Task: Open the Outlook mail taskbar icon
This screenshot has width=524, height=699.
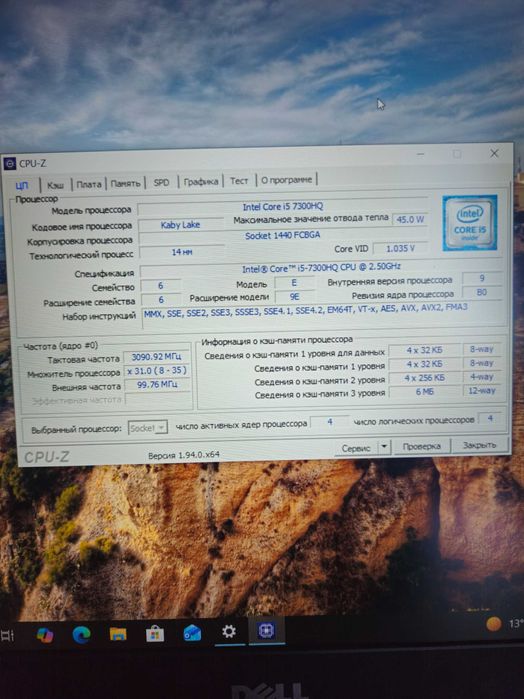Action: pyautogui.click(x=192, y=633)
